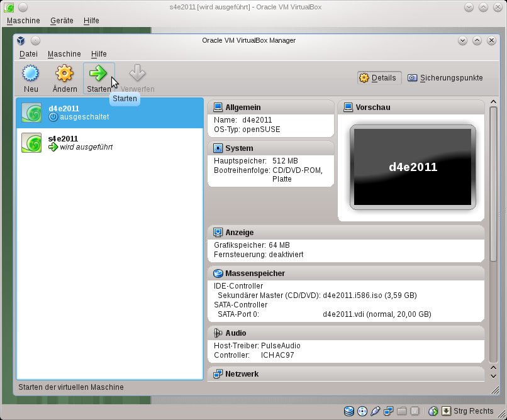Click the keyboard capture arrow icon
This screenshot has height=420, width=507.
pos(446,411)
